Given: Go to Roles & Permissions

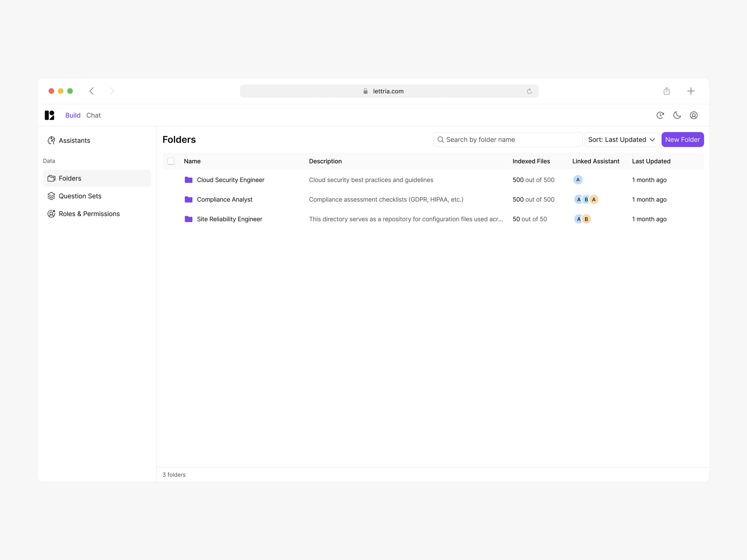Looking at the screenshot, I should [89, 214].
